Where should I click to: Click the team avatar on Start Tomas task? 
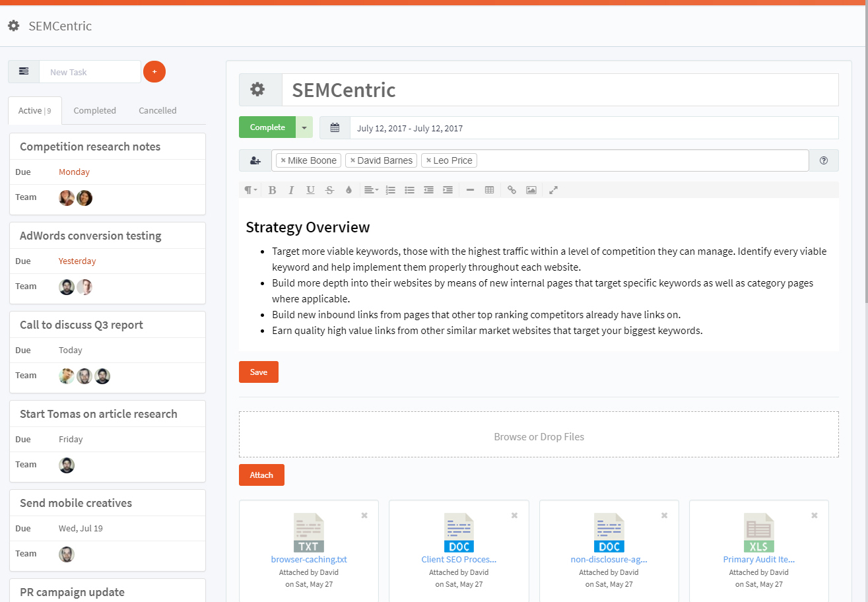click(x=67, y=465)
